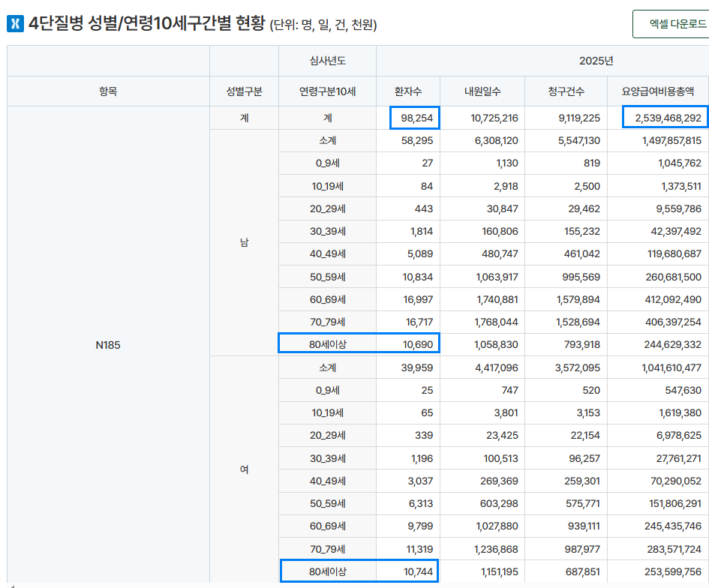Click the 939,111 claims cell

566,526
